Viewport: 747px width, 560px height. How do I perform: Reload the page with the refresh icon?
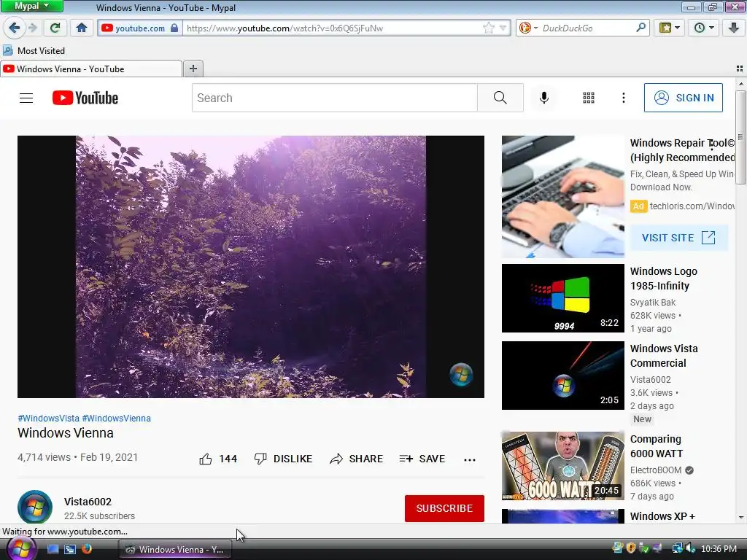point(55,28)
